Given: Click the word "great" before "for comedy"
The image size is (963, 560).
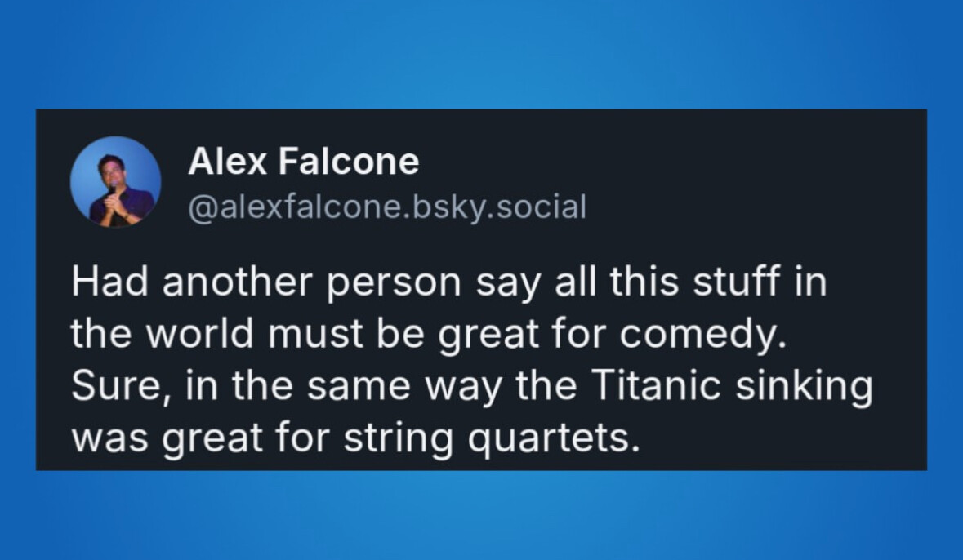Looking at the screenshot, I should 488,336.
